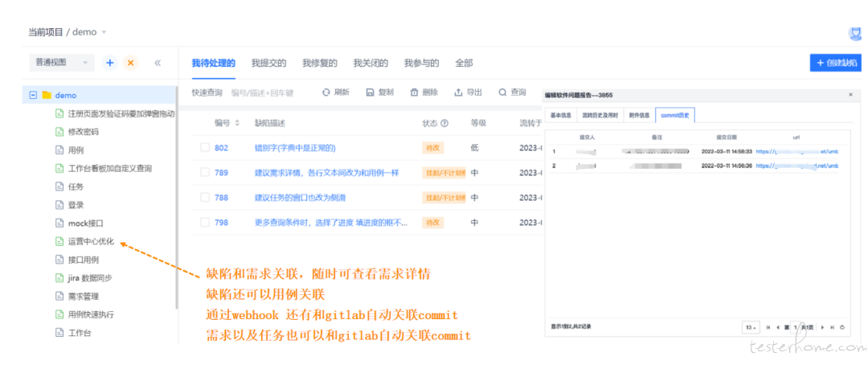Click the 导出 export toolbar icon
The height and width of the screenshot is (365, 868).
458,92
